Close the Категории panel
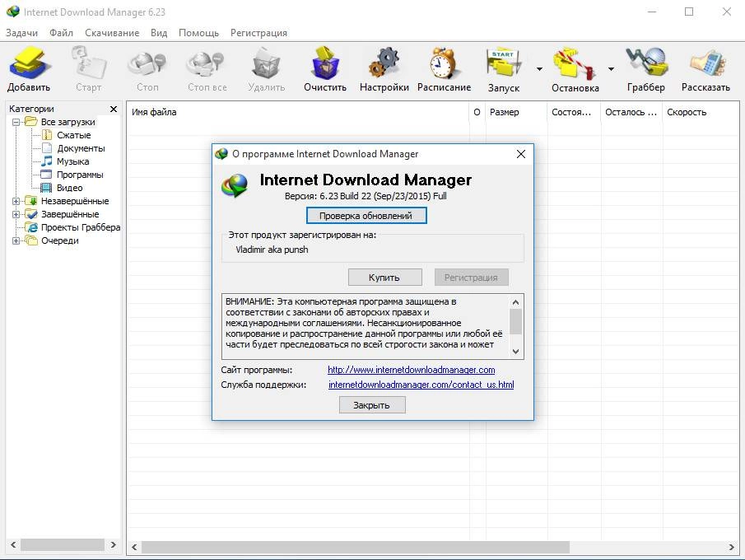 (113, 110)
